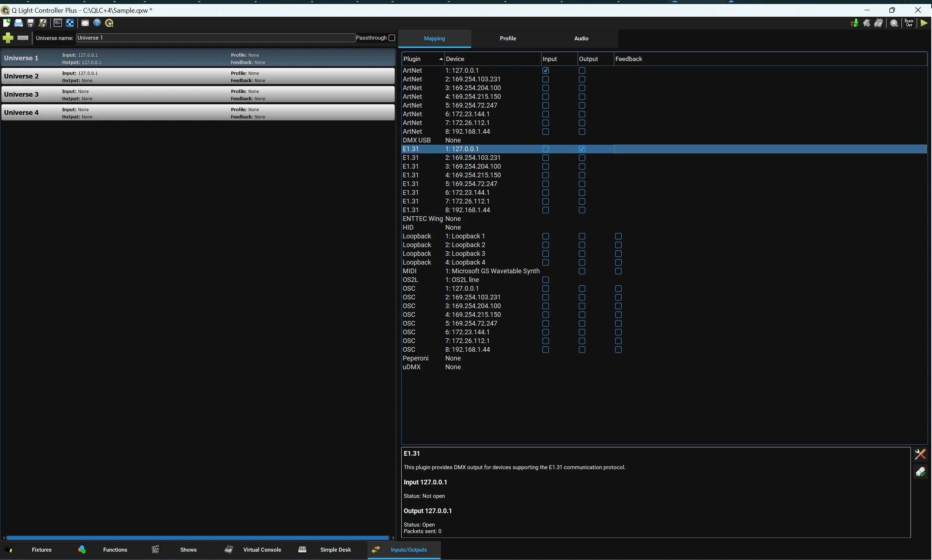Enable the Passthrough checkbox
Image resolution: width=932 pixels, height=560 pixels.
391,38
